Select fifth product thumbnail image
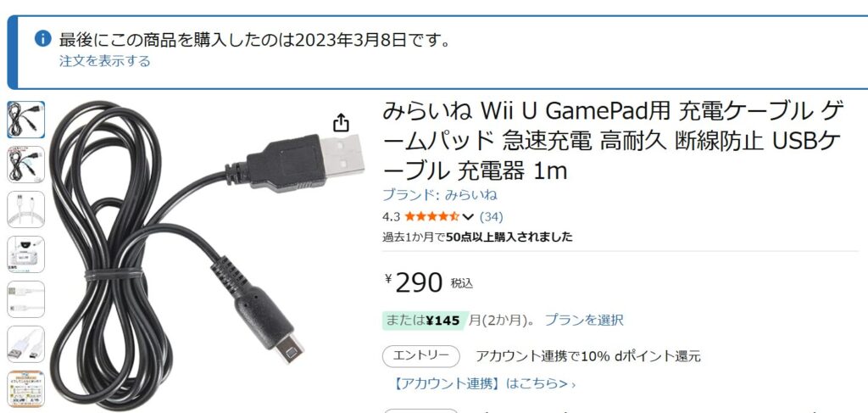This screenshot has height=413, width=868. coord(26,299)
